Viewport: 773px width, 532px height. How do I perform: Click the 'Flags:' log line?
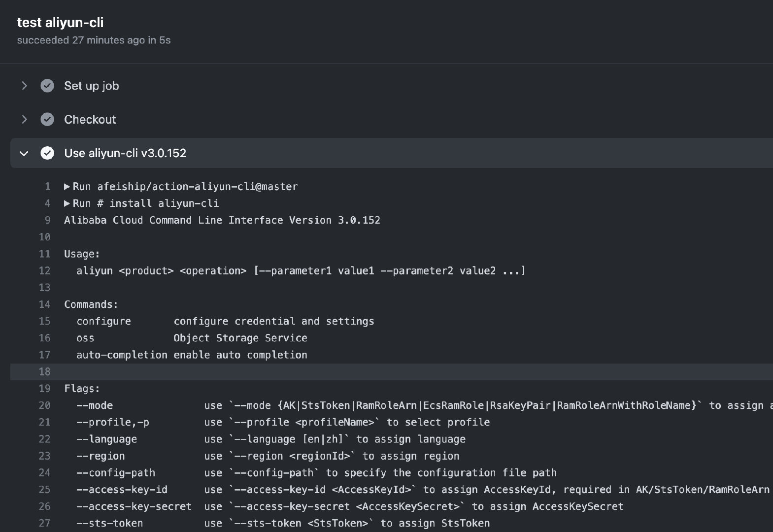[x=82, y=389]
